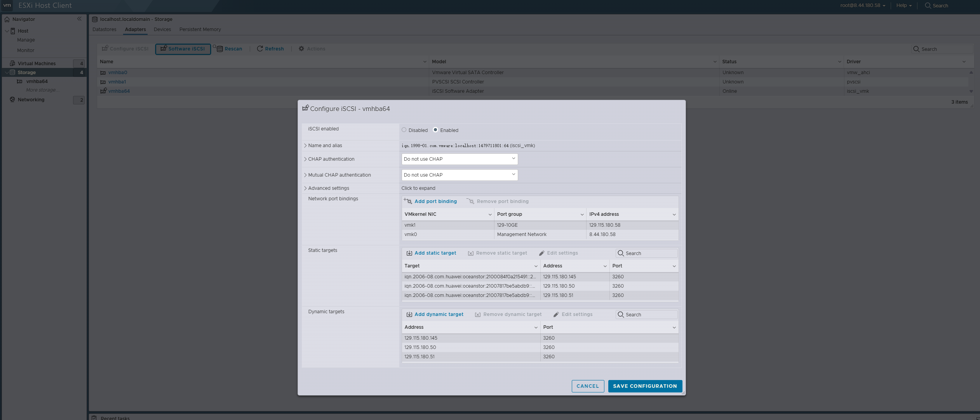
Task: Click the Rescan toolbar icon
Action: pyautogui.click(x=219, y=49)
